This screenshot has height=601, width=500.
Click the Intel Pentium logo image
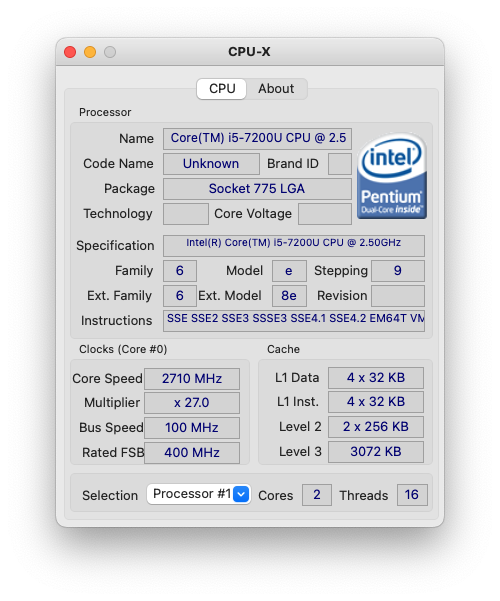(392, 176)
